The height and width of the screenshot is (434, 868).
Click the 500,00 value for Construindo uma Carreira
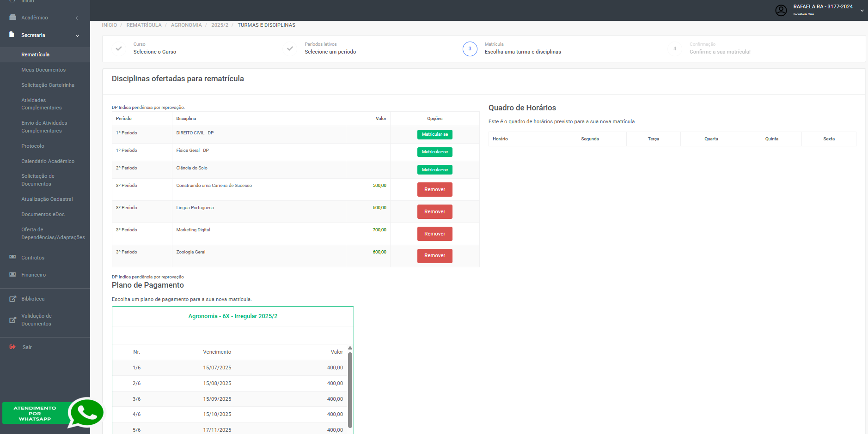(x=379, y=186)
